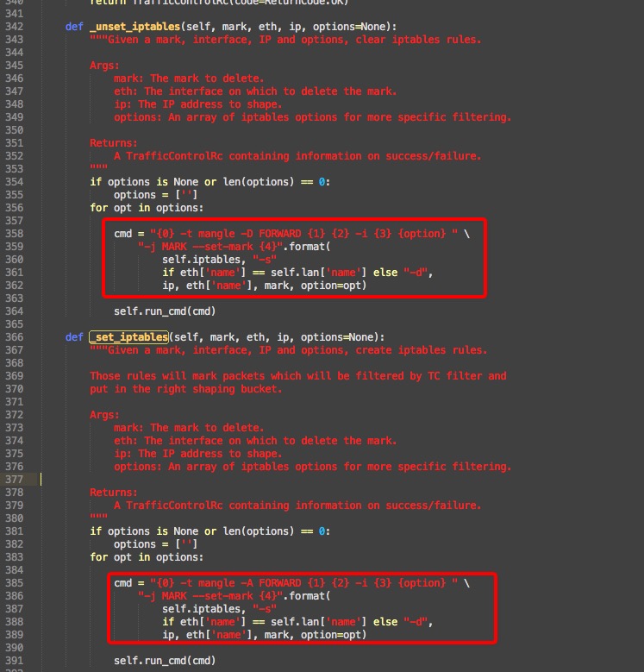The height and width of the screenshot is (672, 644).
Task: Click 'self.iptables, "-s"' on line 360
Action: (219, 260)
